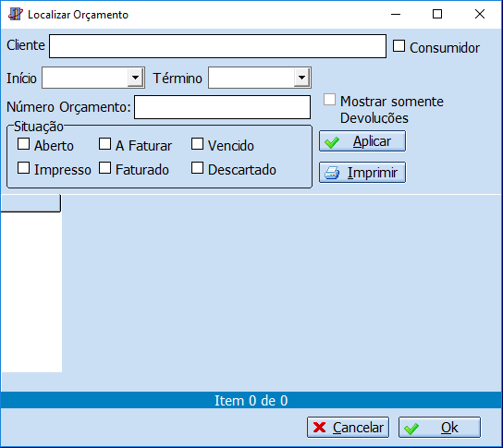The width and height of the screenshot is (503, 448).
Task: Check the Descartado option
Action: (x=197, y=168)
